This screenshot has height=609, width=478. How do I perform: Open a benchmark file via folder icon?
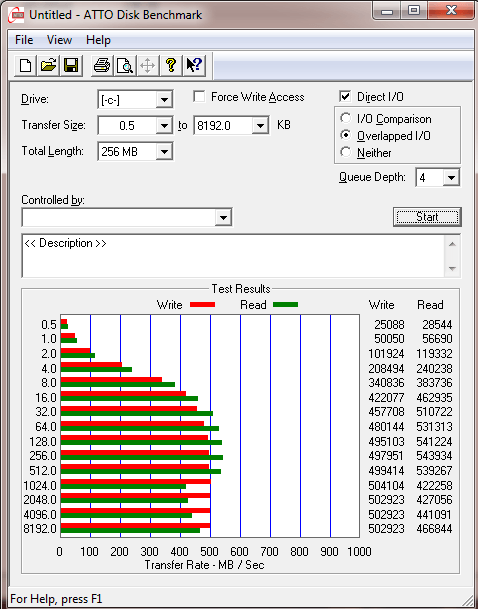[48, 65]
